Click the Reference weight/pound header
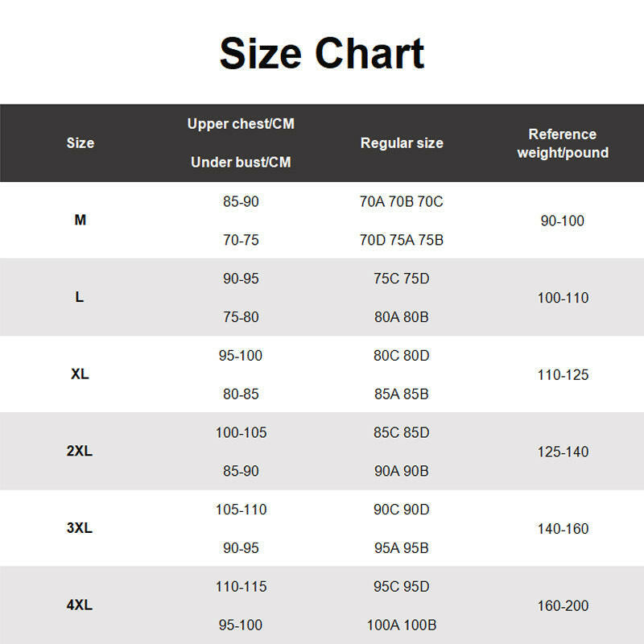Screen dimensions: 644x644 pos(563,143)
